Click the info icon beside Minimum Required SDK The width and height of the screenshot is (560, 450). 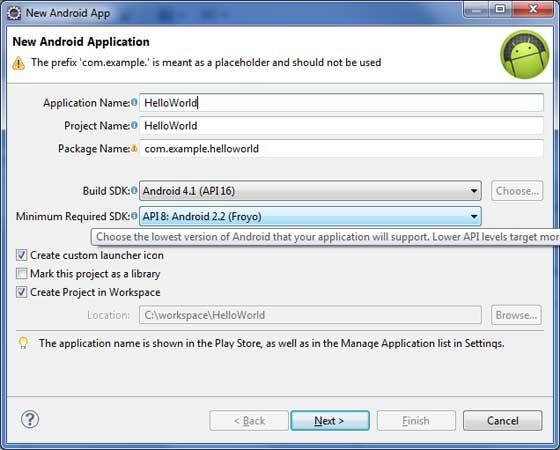134,216
